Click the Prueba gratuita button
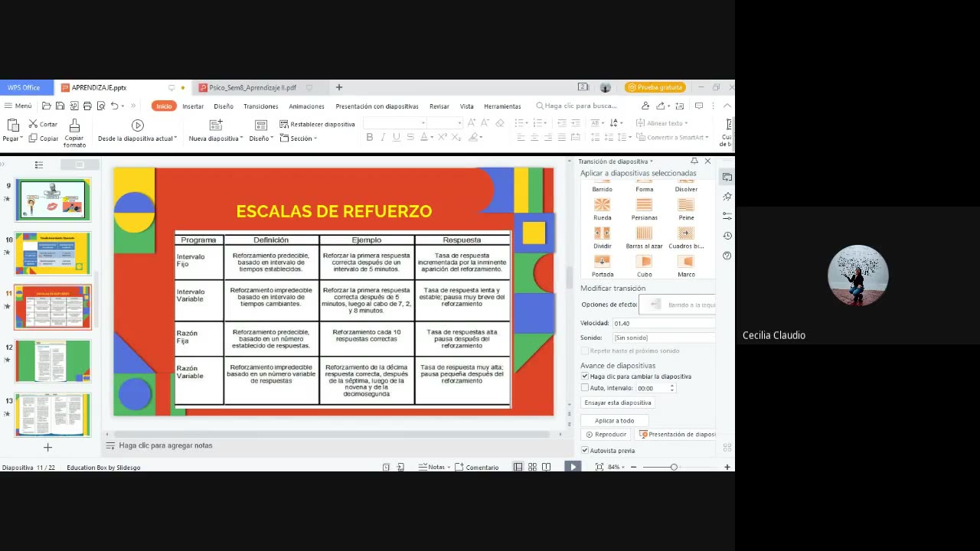Viewport: 980px width, 551px height. coord(655,87)
